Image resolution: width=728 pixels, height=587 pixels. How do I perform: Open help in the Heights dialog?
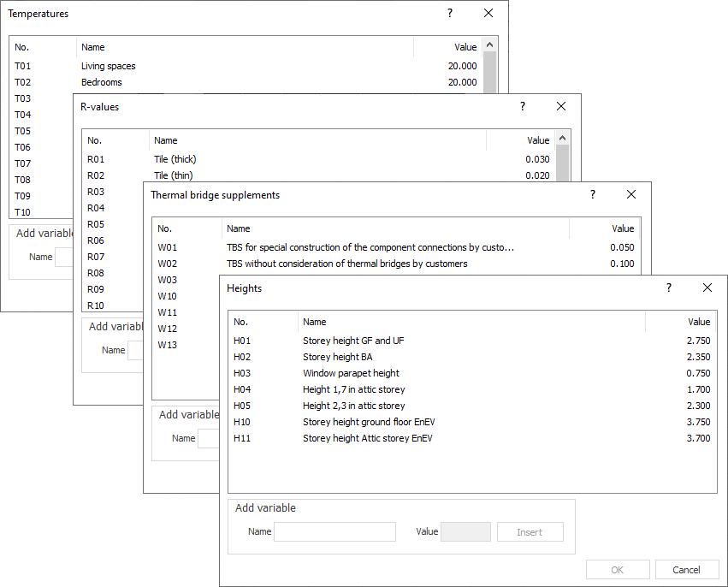tap(669, 288)
